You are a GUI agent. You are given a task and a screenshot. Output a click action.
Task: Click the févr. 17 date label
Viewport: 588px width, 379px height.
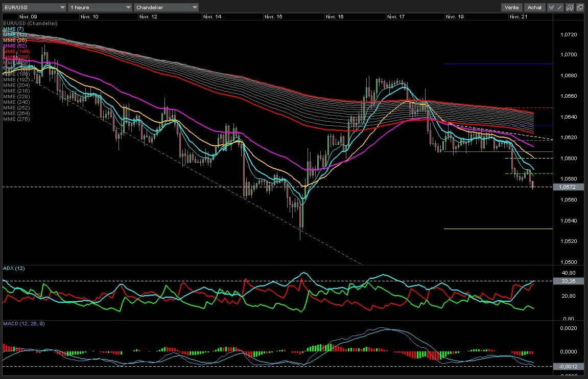[396, 16]
